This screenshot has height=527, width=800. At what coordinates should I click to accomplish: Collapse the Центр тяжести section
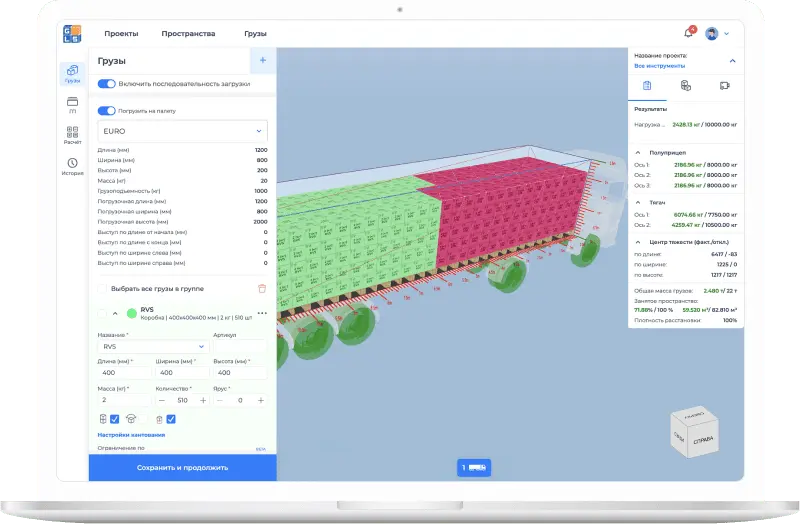[x=639, y=241]
